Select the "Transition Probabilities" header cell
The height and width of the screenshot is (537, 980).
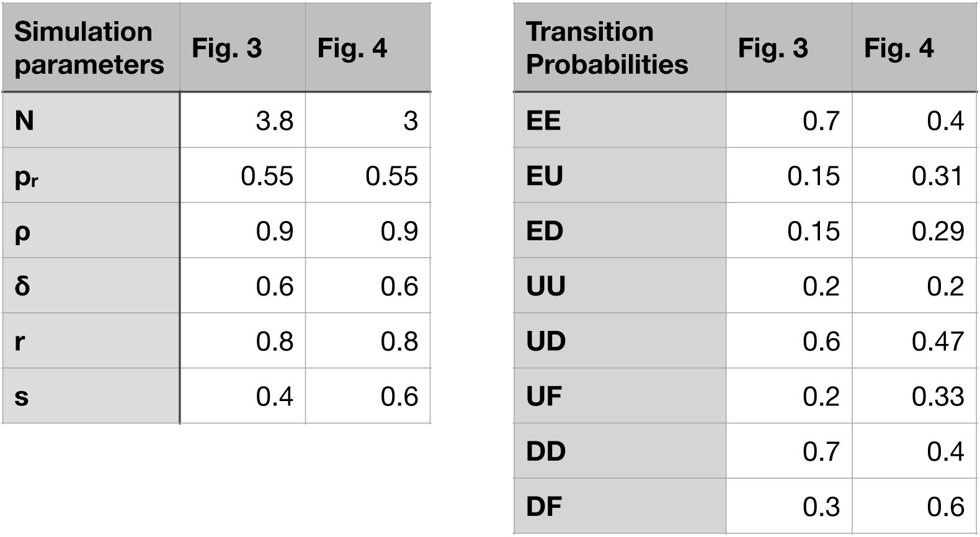point(619,48)
